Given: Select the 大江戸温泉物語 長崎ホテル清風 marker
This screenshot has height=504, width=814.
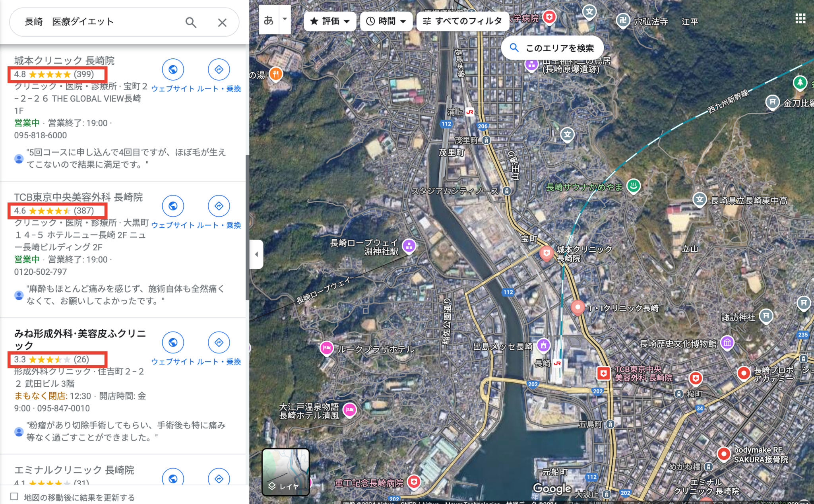Looking at the screenshot, I should 349,409.
